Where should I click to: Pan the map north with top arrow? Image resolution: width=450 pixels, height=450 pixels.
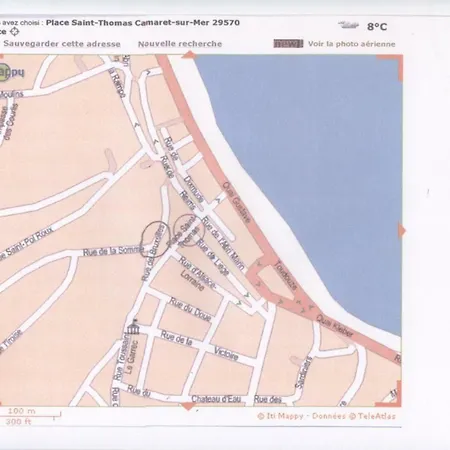point(189,55)
